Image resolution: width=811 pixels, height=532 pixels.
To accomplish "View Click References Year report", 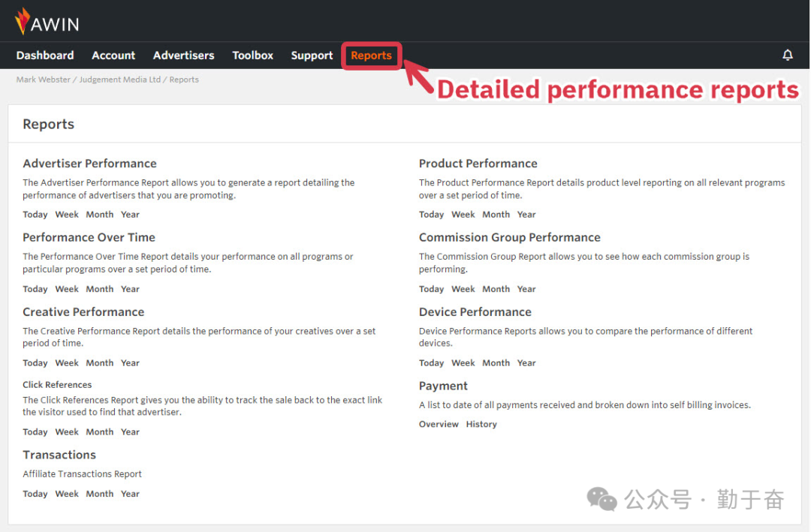I will point(131,432).
